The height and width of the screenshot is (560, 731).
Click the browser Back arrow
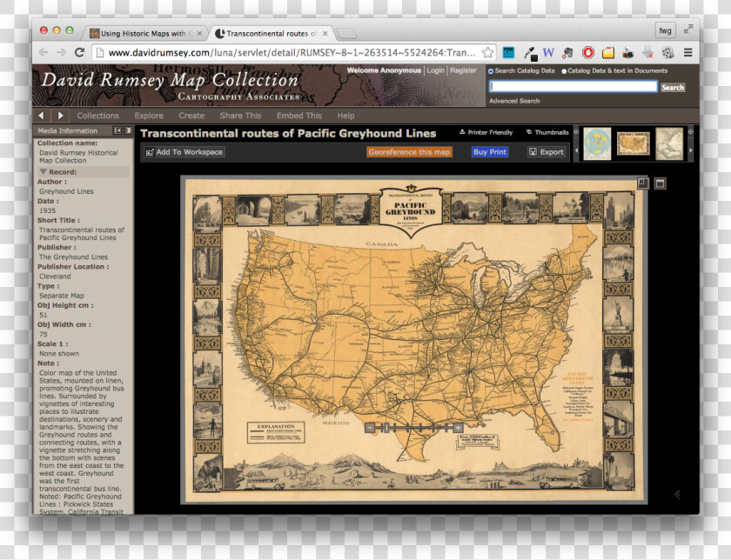click(44, 53)
